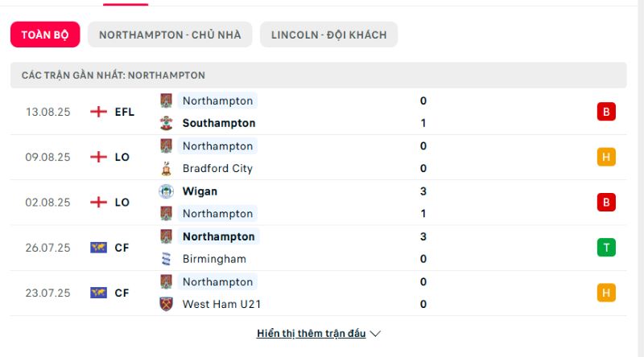Click the red B badge for Southampton match
This screenshot has width=644, height=357.
pyautogui.click(x=606, y=112)
